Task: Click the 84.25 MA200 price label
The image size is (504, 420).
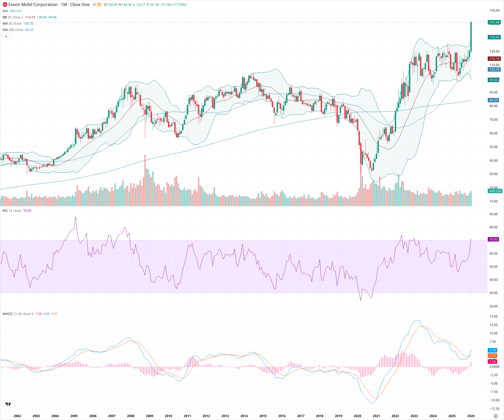Action: click(494, 100)
